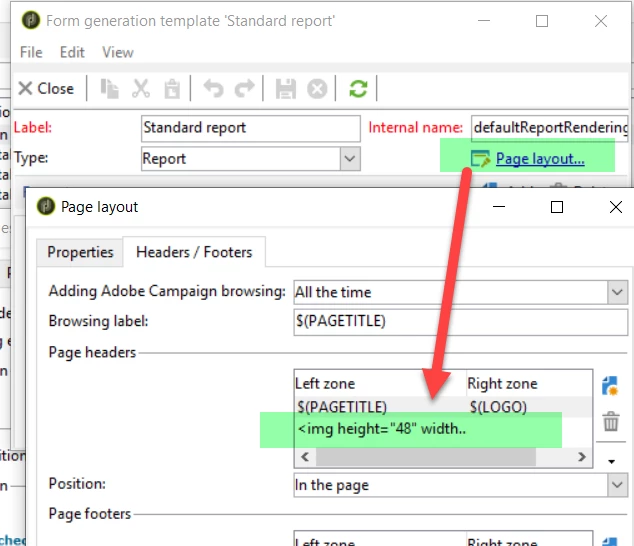Minimize the Page layout dialog
This screenshot has width=634, height=546.
[499, 207]
